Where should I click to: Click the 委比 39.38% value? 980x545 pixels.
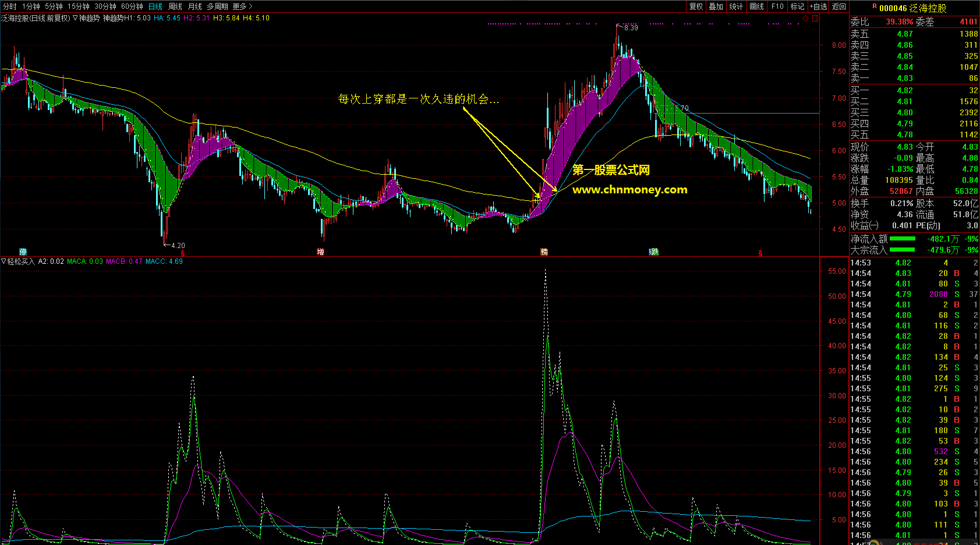click(900, 22)
